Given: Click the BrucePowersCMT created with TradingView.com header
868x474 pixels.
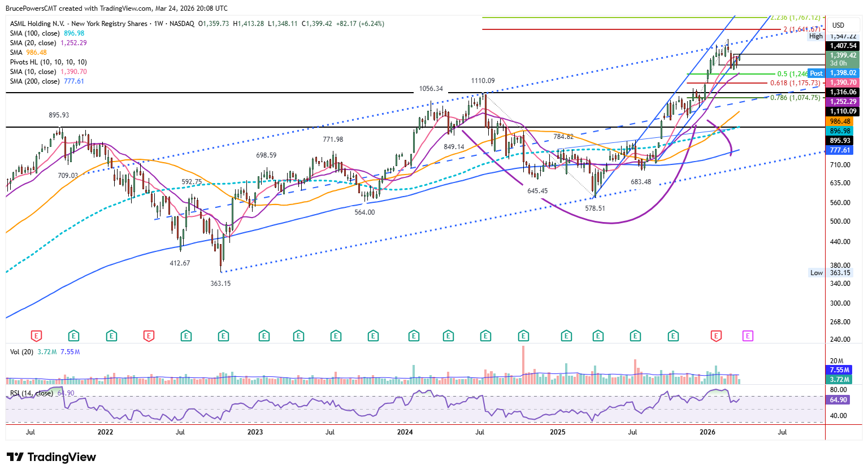Looking at the screenshot, I should (x=116, y=8).
